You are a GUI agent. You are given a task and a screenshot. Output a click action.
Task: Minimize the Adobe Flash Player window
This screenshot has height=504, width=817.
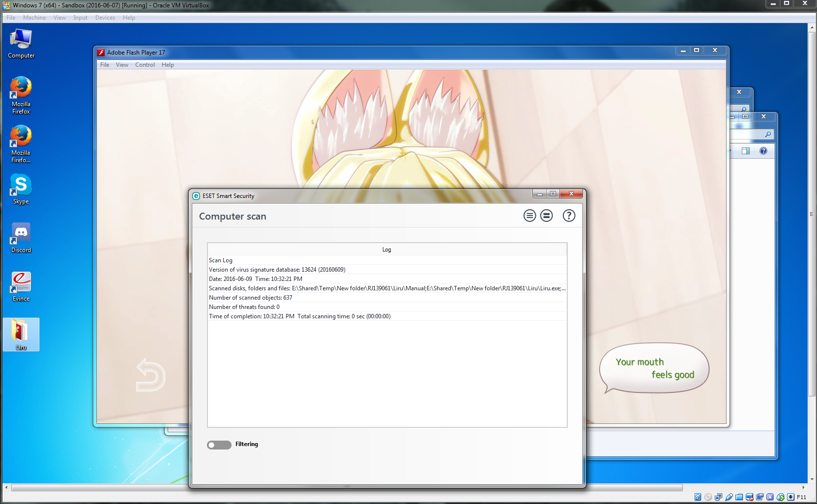[683, 50]
